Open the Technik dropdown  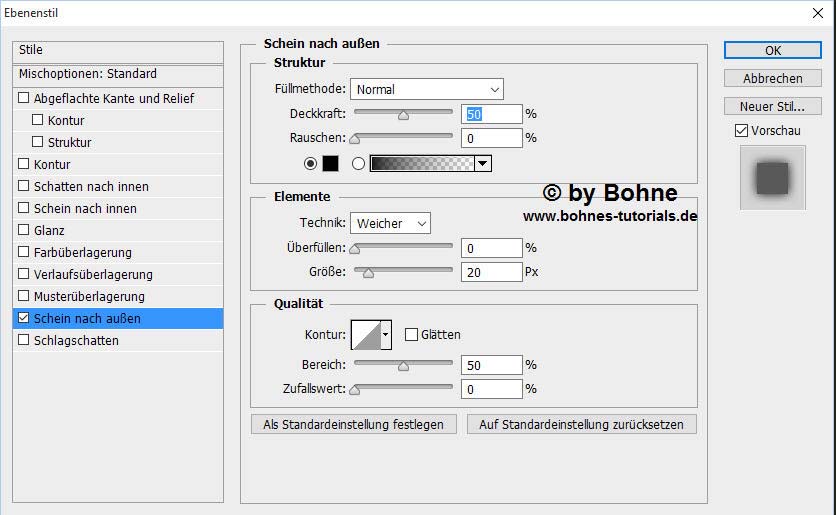click(390, 223)
